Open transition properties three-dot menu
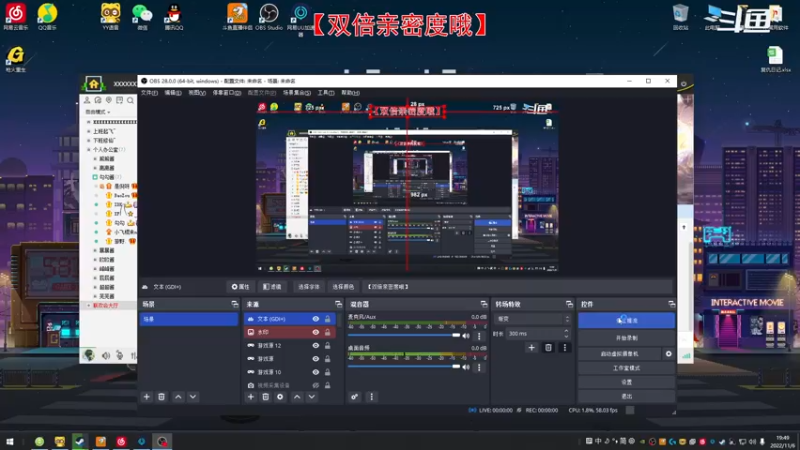 (x=564, y=347)
